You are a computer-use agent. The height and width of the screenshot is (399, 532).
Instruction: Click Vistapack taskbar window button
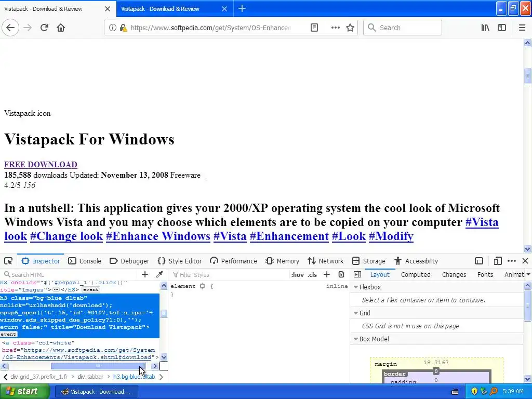[96, 392]
